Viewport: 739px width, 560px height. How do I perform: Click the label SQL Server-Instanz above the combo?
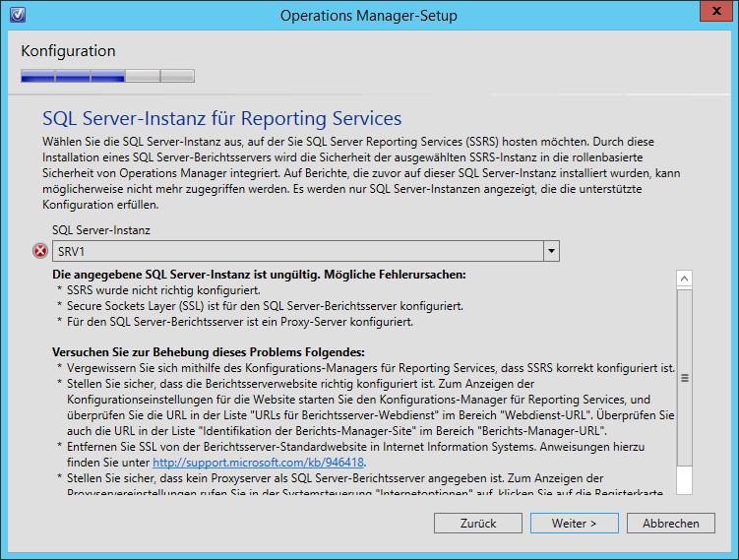click(100, 230)
